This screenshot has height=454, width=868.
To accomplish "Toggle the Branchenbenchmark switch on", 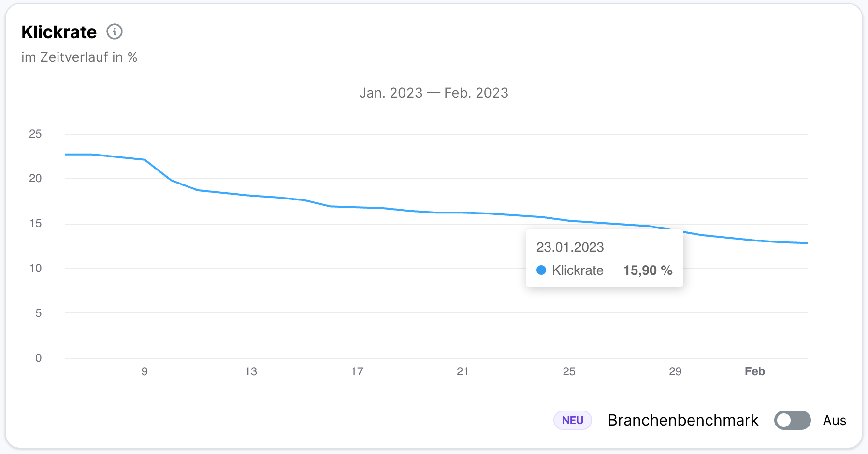I will pyautogui.click(x=793, y=420).
